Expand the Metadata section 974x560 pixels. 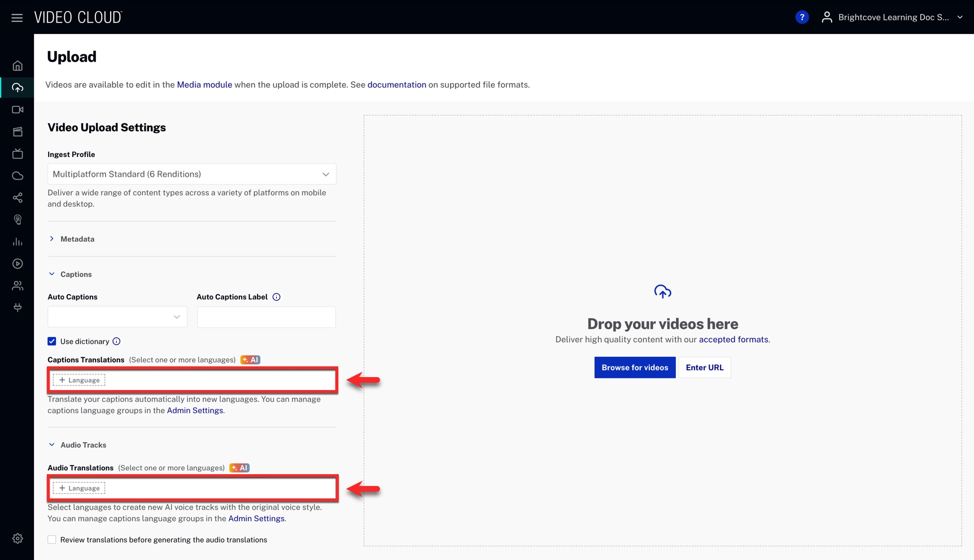point(77,239)
